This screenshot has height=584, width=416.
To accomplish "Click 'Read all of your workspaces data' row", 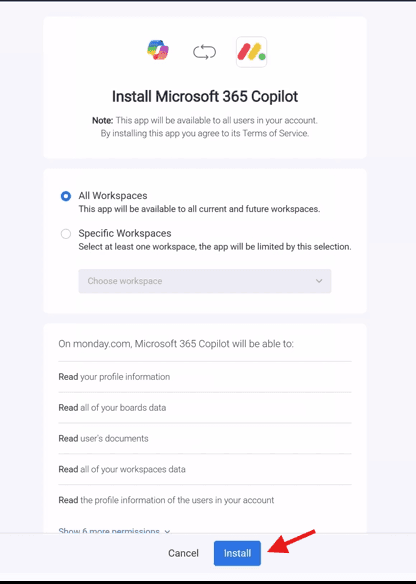I will [x=205, y=469].
